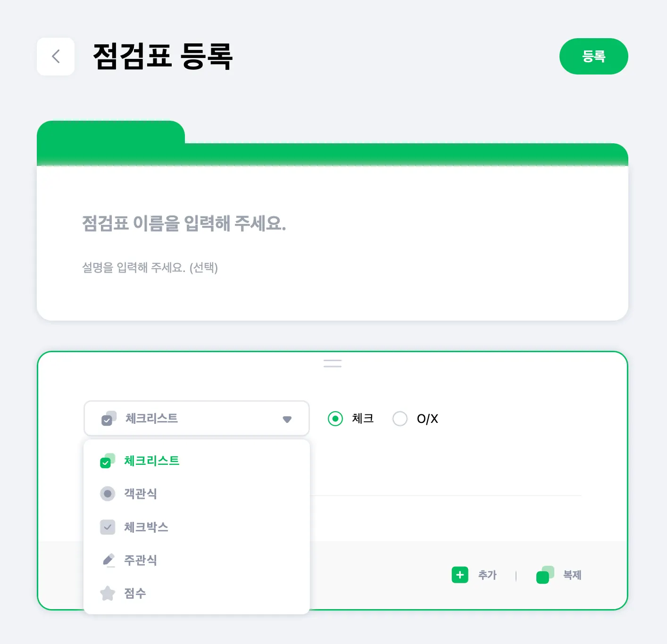Click the 체크리스트 icon in the dropdown list
The width and height of the screenshot is (667, 644).
pos(108,461)
